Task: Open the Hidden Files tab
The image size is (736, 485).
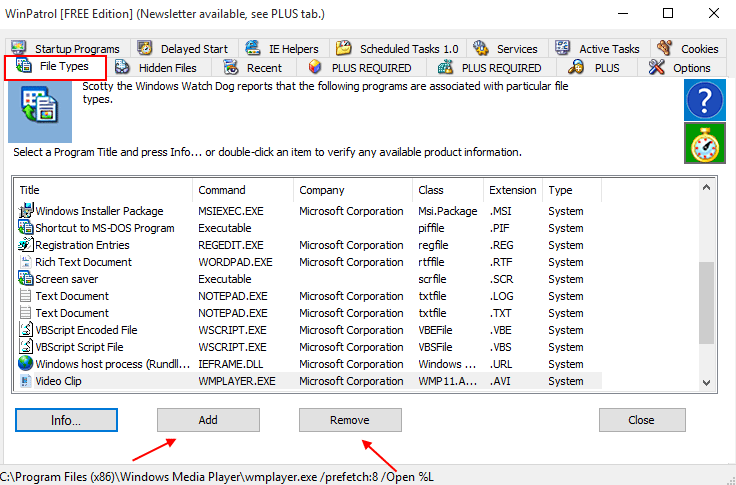Action: (x=159, y=68)
